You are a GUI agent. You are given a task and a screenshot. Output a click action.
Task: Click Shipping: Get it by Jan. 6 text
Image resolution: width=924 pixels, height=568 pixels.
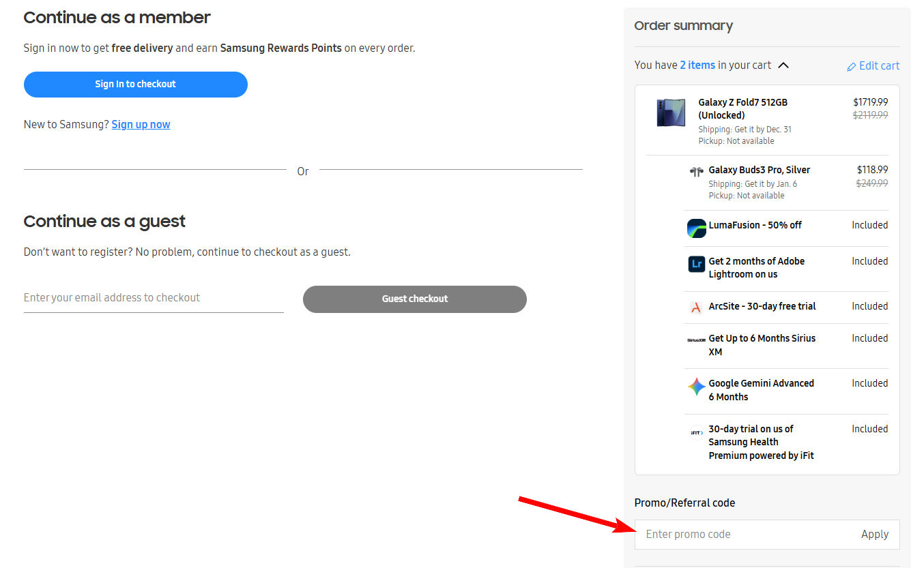753,184
